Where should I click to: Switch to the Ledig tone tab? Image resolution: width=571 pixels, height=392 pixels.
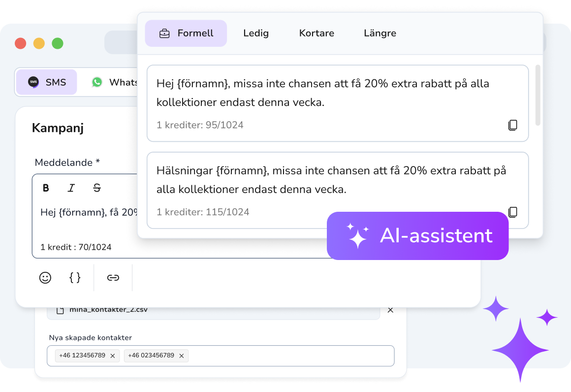click(x=255, y=33)
